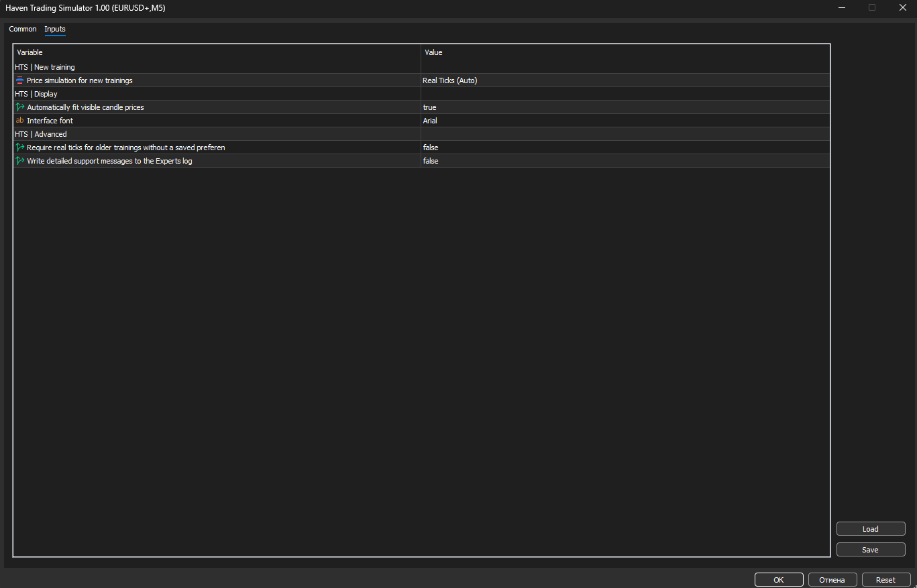Edit the Arial interface font value
This screenshot has width=917, height=588.
tap(625, 121)
